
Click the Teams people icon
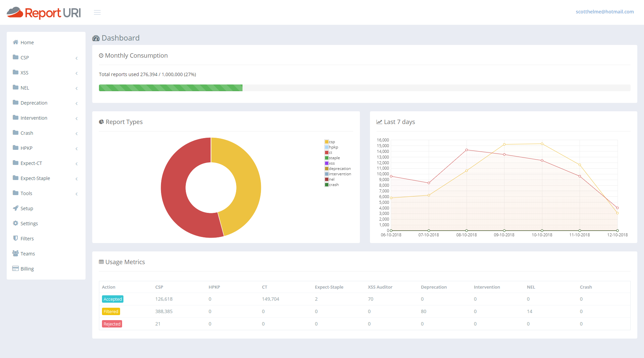[x=15, y=253]
